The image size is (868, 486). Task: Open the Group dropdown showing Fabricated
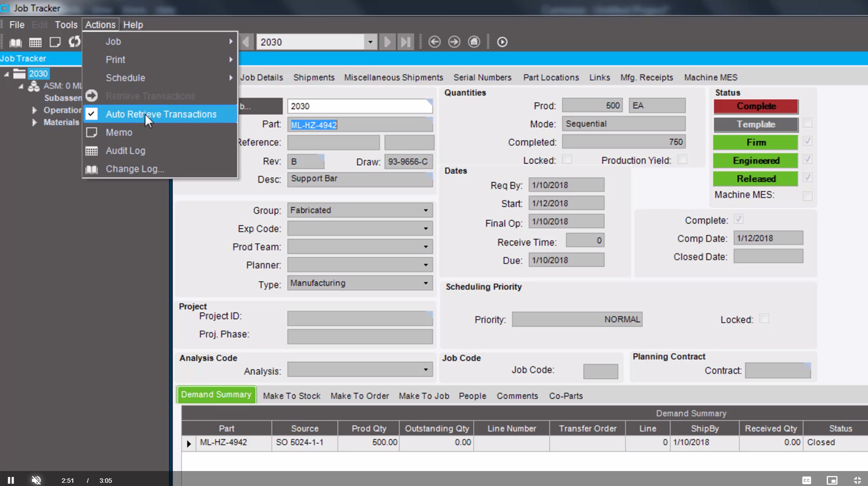[x=425, y=210]
